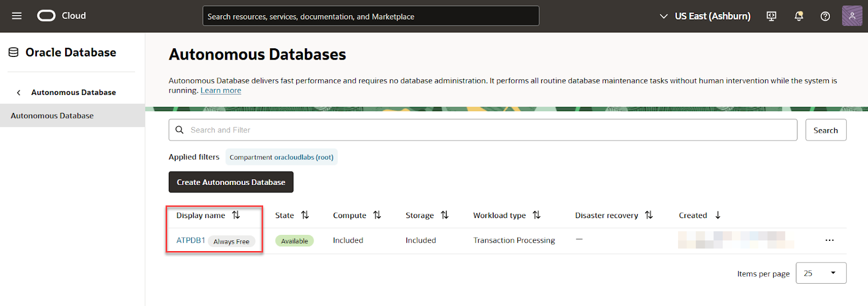Sort by Display name arrows
868x306 pixels.
coord(236,215)
